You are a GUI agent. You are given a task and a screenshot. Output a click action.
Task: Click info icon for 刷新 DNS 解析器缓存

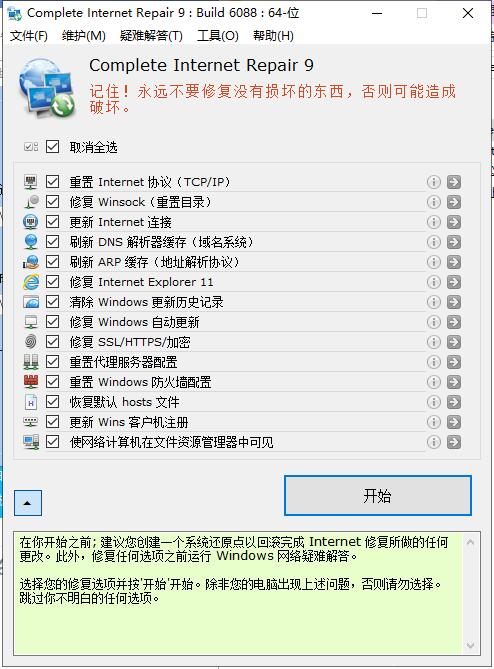pos(433,242)
